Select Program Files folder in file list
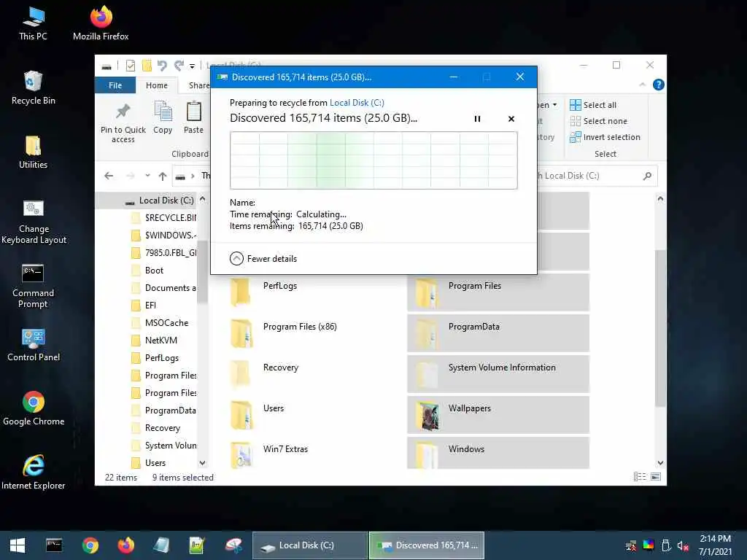The image size is (747, 560). tap(498, 292)
